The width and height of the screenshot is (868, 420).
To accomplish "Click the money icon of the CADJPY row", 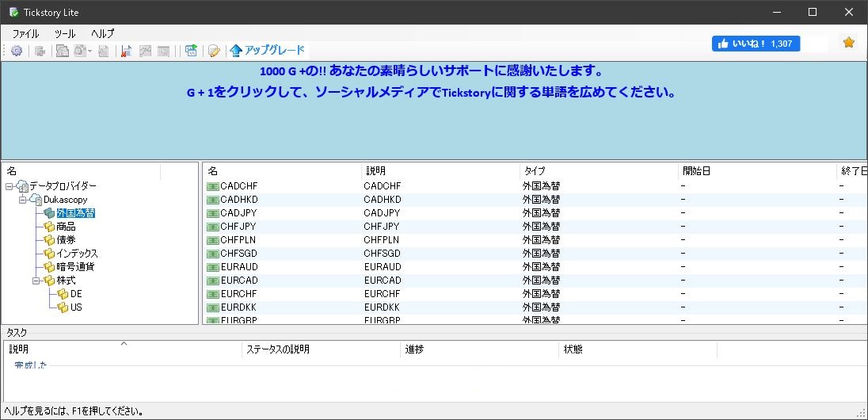I will [212, 212].
